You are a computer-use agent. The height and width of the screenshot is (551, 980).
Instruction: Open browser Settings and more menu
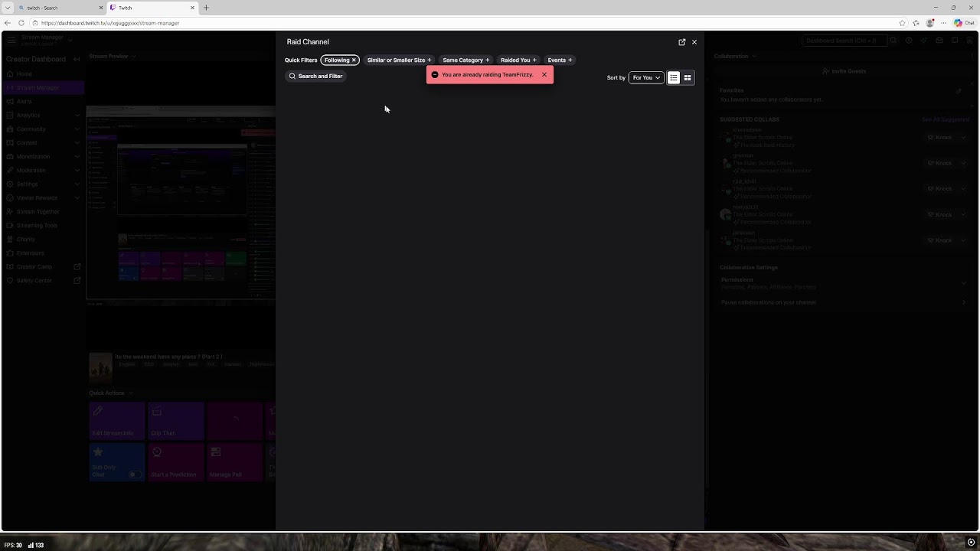(x=943, y=23)
